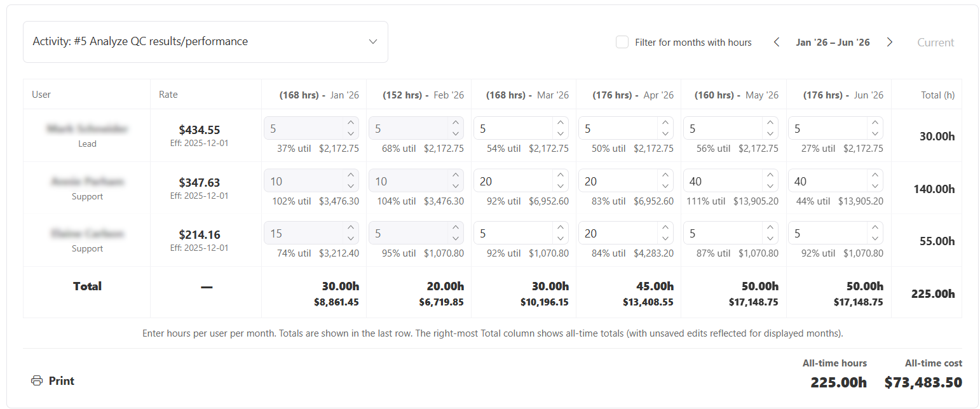Image resolution: width=980 pixels, height=409 pixels.
Task: Increment Elaine Carlson's Feb '26 hours with up arrow
Action: point(456,229)
